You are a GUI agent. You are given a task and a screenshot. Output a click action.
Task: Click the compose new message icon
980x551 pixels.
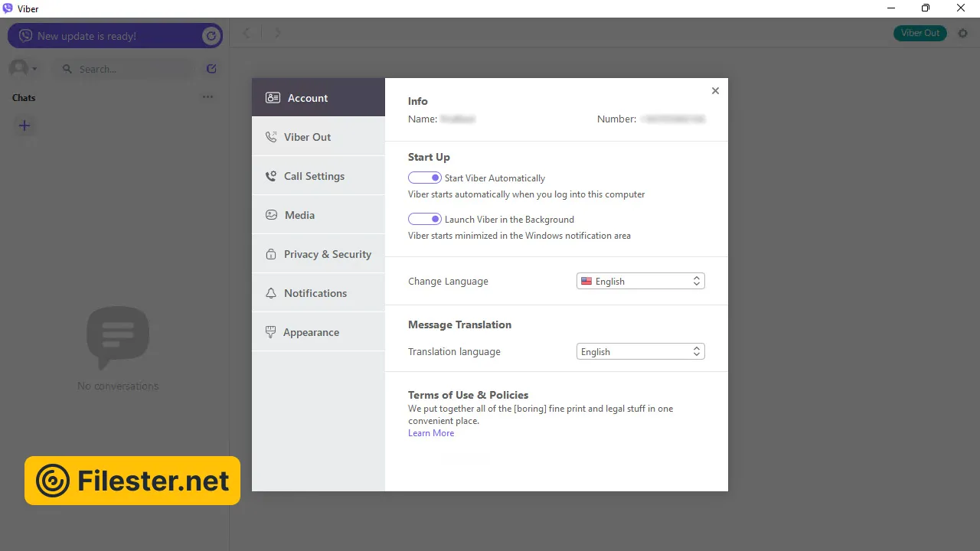pyautogui.click(x=212, y=69)
